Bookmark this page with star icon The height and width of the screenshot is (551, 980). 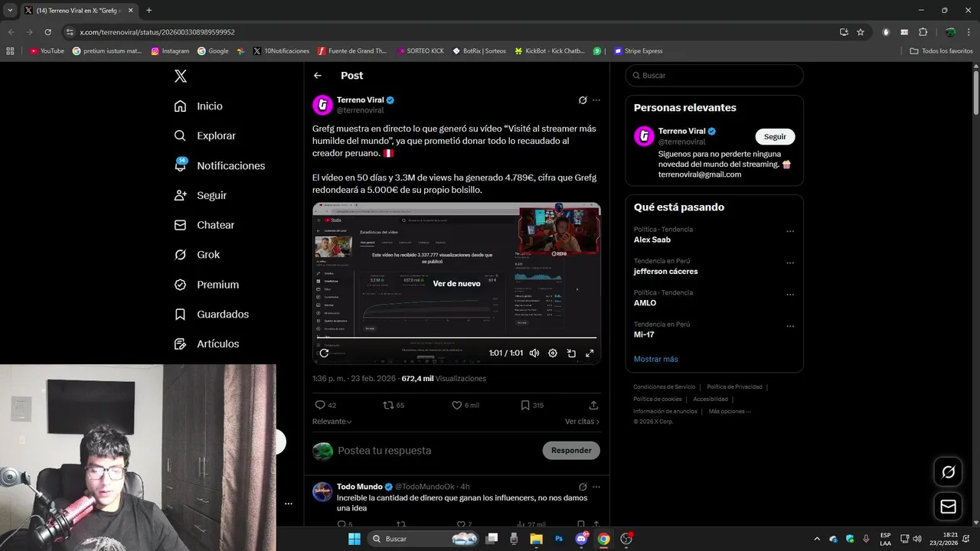tap(861, 32)
